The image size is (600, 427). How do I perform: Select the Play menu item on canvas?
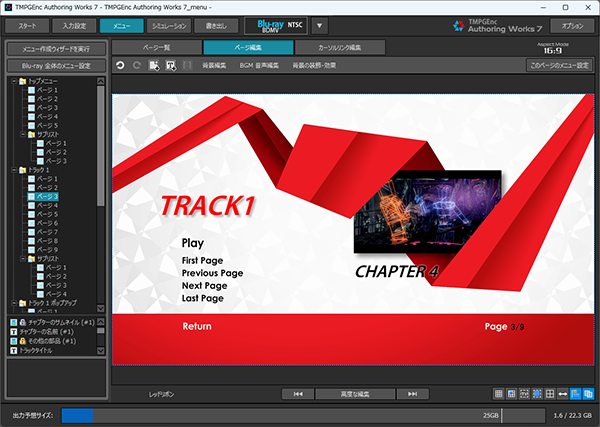[x=193, y=243]
